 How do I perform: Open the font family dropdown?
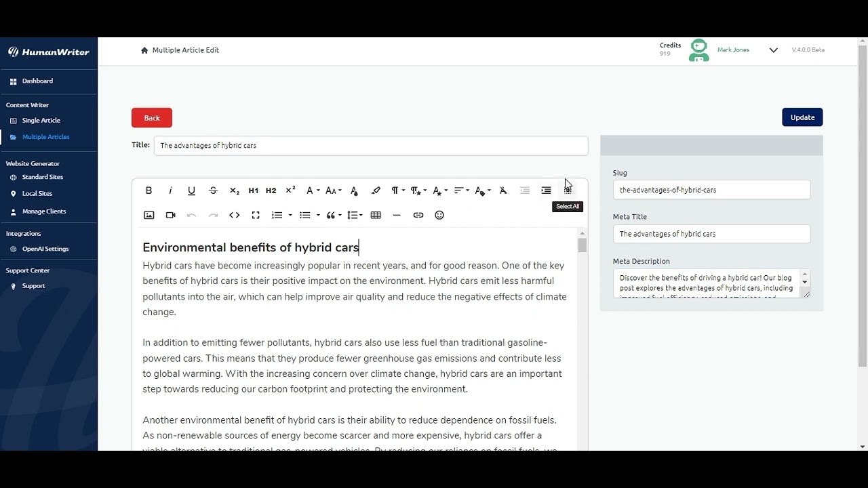pyautogui.click(x=312, y=190)
